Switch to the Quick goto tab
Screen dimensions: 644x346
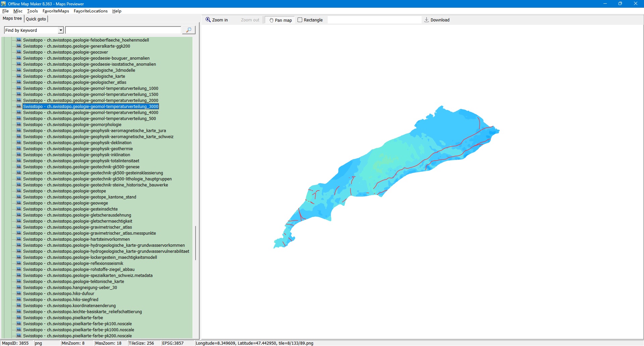36,19
